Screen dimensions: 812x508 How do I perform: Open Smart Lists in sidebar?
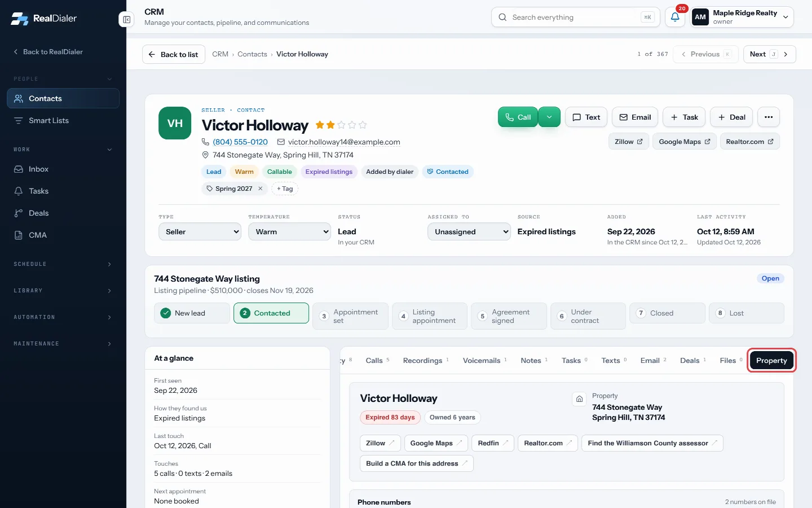tap(63, 120)
